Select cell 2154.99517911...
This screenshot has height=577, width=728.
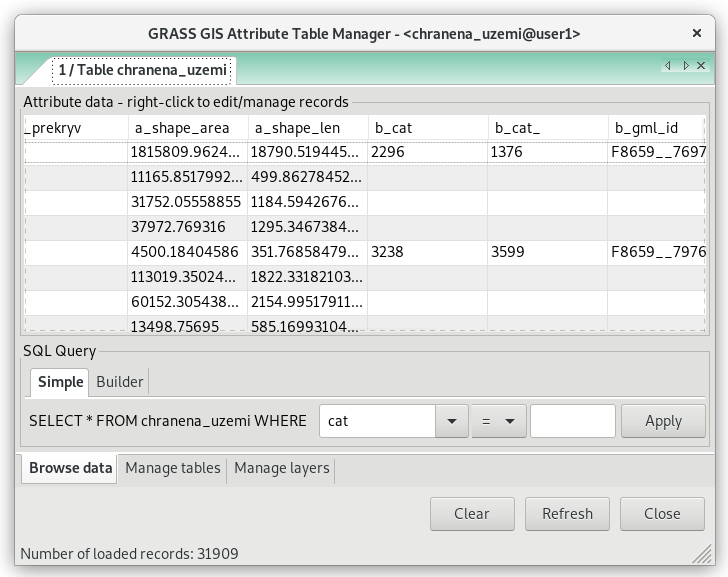(307, 303)
